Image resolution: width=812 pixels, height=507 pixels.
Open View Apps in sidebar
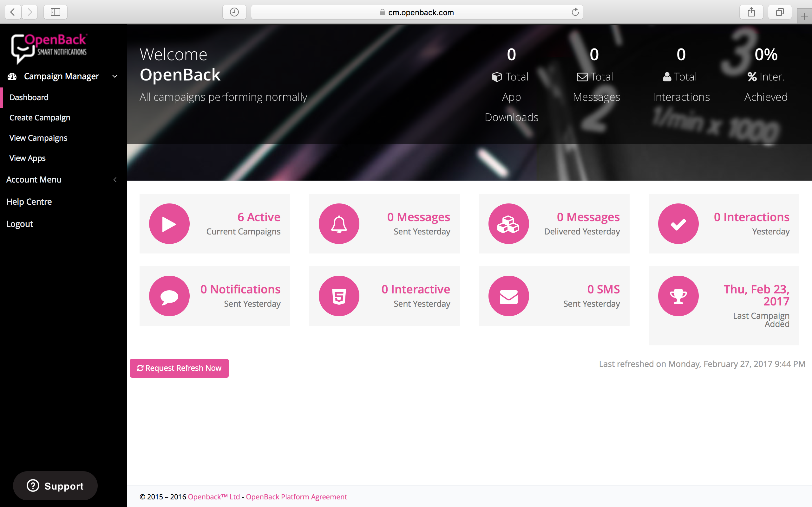28,158
